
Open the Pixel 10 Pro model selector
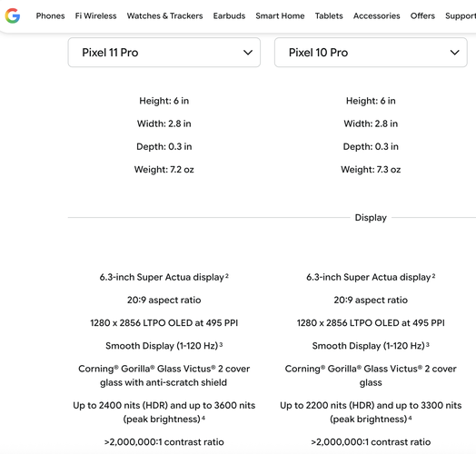(x=371, y=53)
